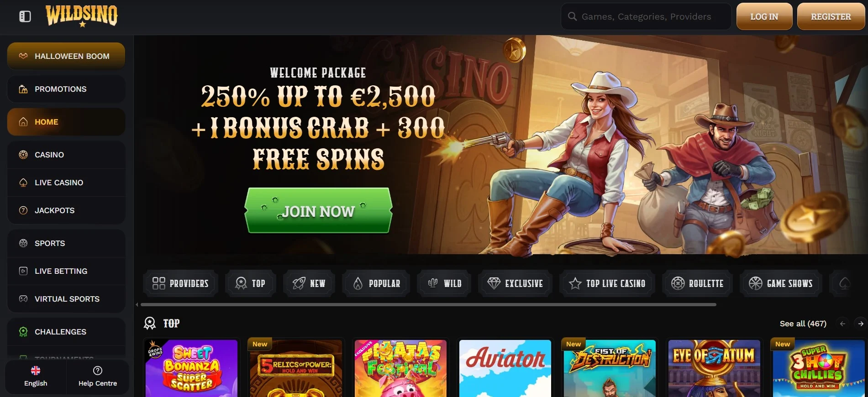Click the Join Now button
The width and height of the screenshot is (868, 397).
coord(318,211)
